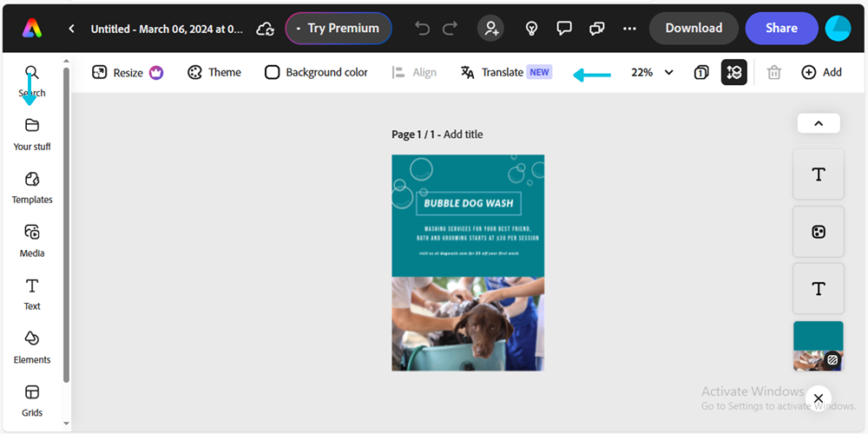The width and height of the screenshot is (868, 434).
Task: Select the BUBBLE DOG WASH heading text
Action: pos(469,203)
